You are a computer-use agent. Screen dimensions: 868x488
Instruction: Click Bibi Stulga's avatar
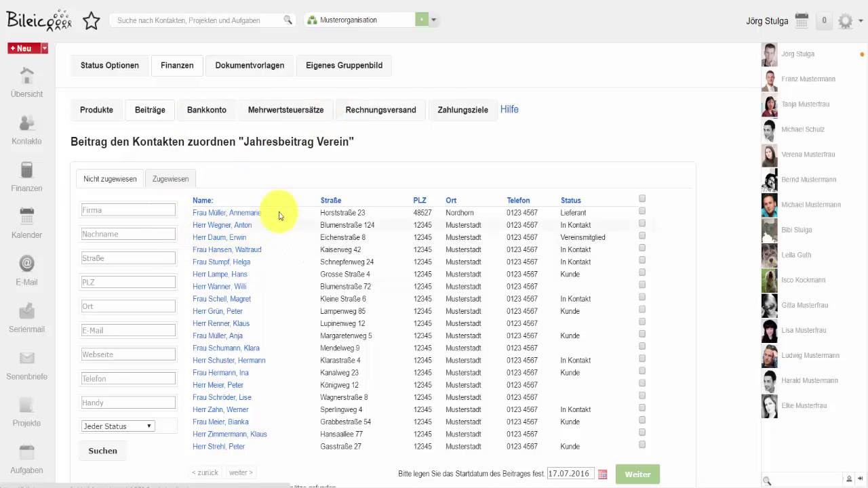point(769,230)
